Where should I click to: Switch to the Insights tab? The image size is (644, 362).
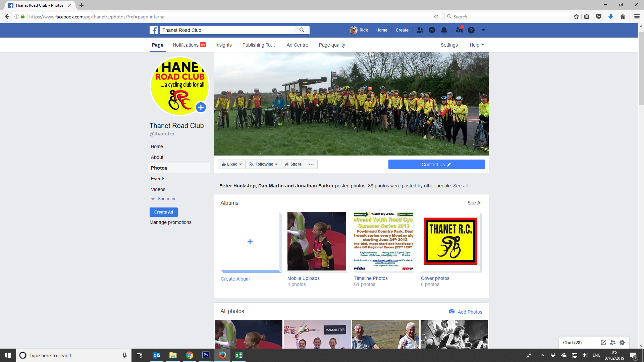pos(223,45)
